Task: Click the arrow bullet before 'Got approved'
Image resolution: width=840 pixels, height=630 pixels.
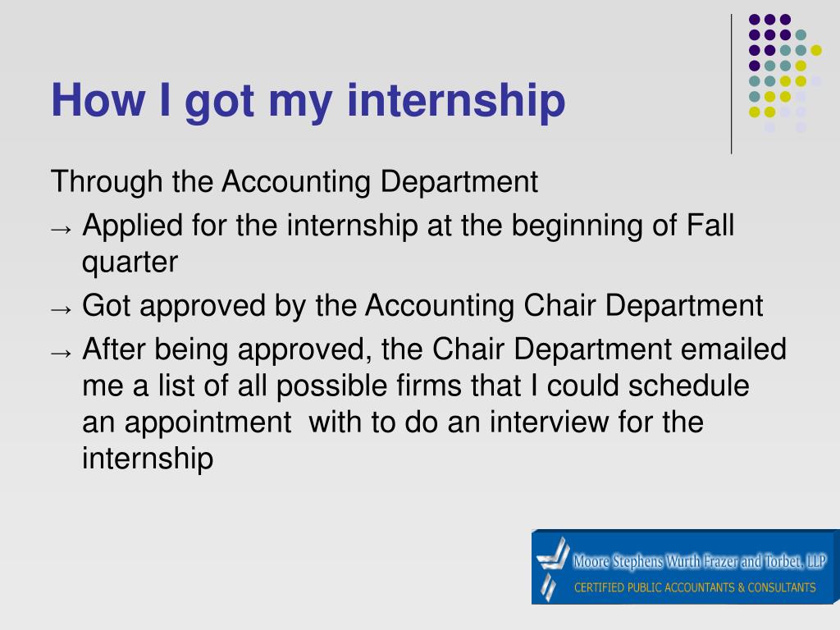Action: (61, 309)
